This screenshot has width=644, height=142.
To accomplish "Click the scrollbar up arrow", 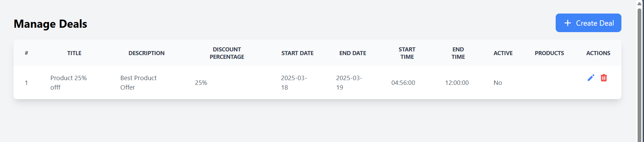I will pyautogui.click(x=639, y=4).
